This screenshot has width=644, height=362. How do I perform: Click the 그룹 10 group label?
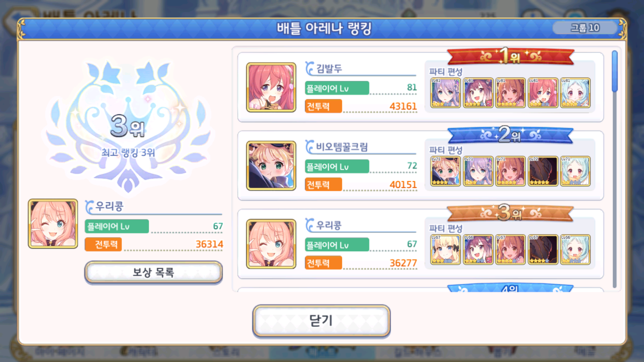click(585, 28)
